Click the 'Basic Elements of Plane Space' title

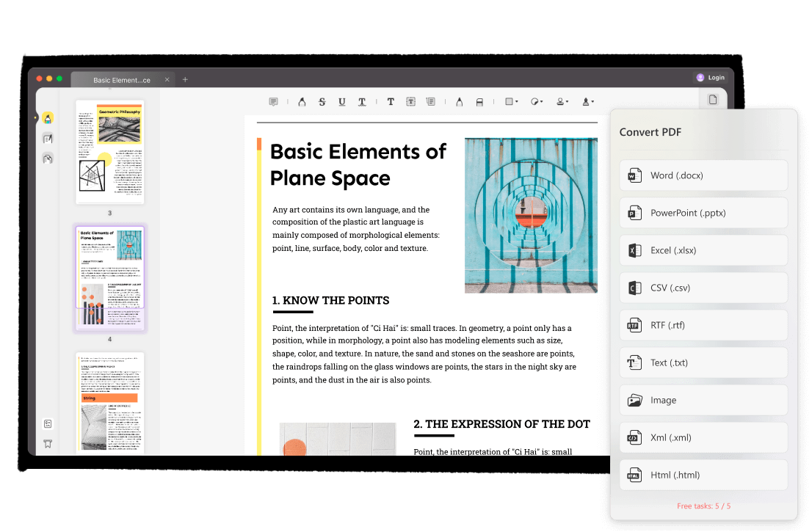358,165
